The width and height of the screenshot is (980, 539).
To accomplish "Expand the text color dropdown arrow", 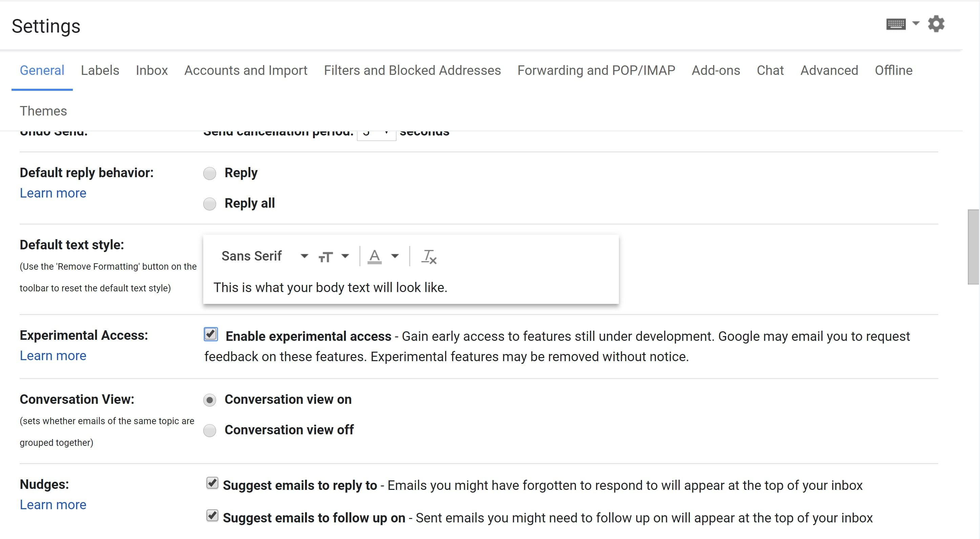I will coord(395,256).
